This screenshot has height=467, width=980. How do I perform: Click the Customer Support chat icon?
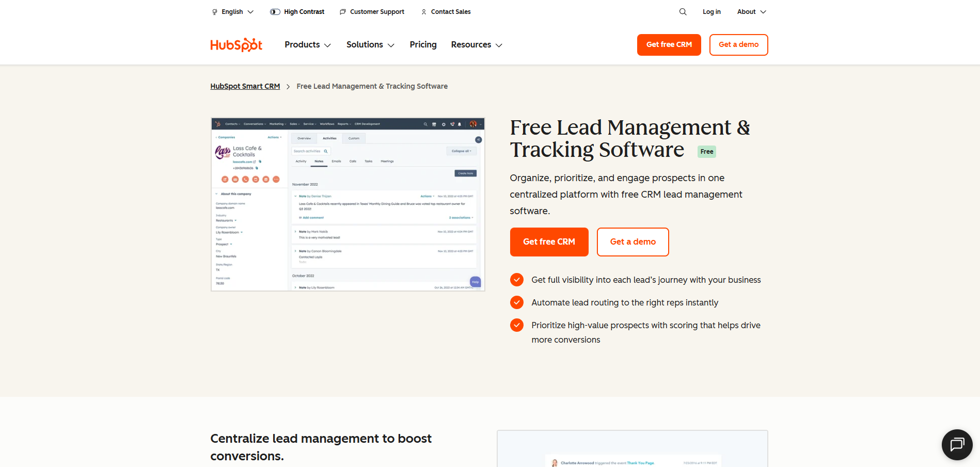click(343, 12)
